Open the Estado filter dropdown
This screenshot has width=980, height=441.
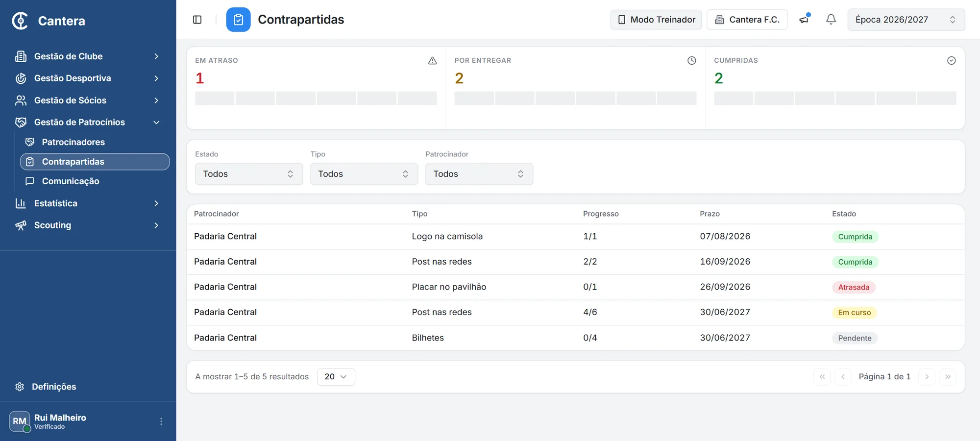[249, 174]
